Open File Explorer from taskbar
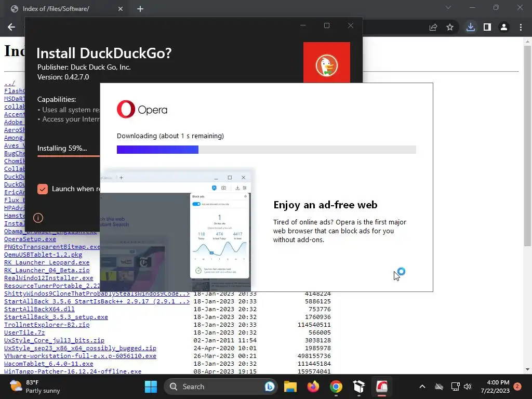Screen dimensions: 532x399 pyautogui.click(x=290, y=387)
